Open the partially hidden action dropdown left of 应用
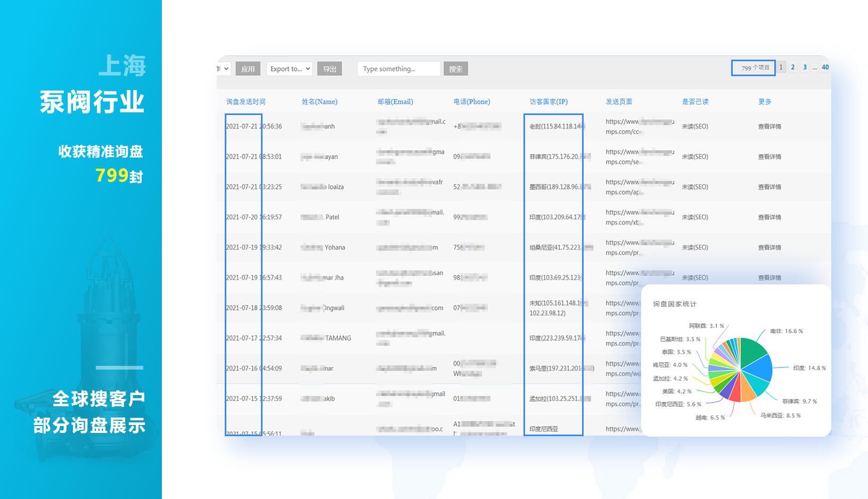Screen dimensions: 868x499 224,69
